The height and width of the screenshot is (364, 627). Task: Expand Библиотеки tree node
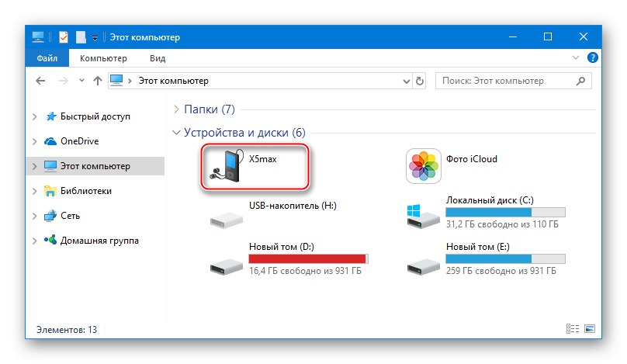click(x=35, y=191)
